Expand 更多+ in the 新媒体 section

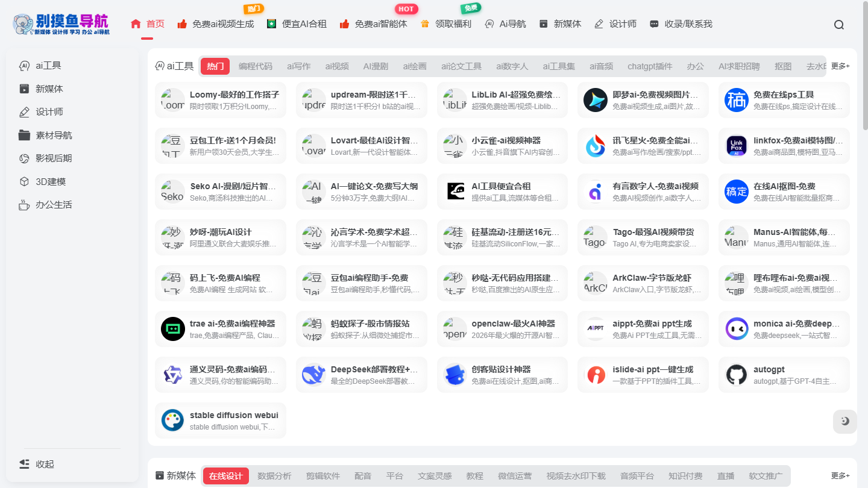click(x=840, y=476)
